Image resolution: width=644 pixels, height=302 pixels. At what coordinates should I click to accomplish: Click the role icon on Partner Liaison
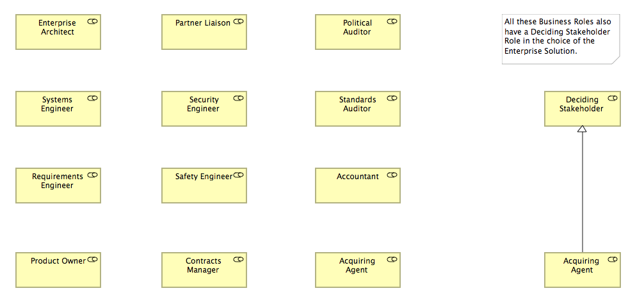(x=239, y=21)
